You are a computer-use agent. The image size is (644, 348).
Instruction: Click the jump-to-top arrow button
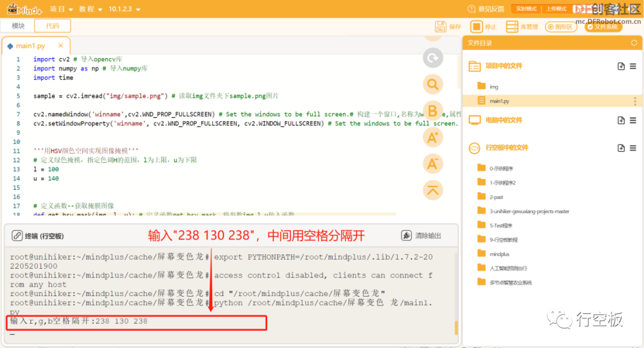[433, 190]
